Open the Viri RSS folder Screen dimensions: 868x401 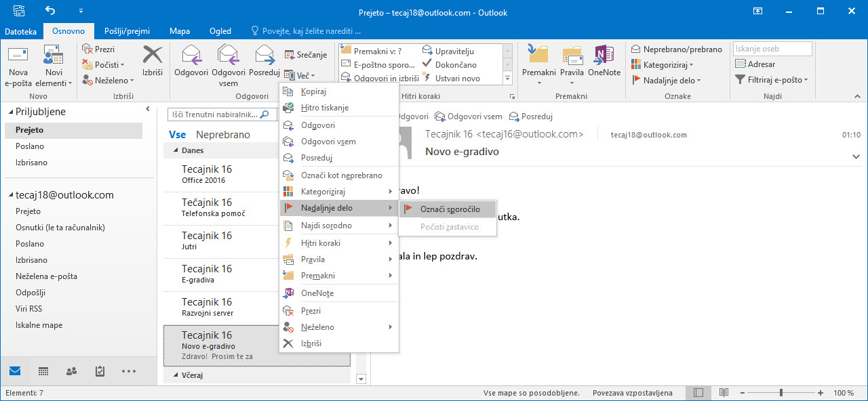[x=29, y=309]
